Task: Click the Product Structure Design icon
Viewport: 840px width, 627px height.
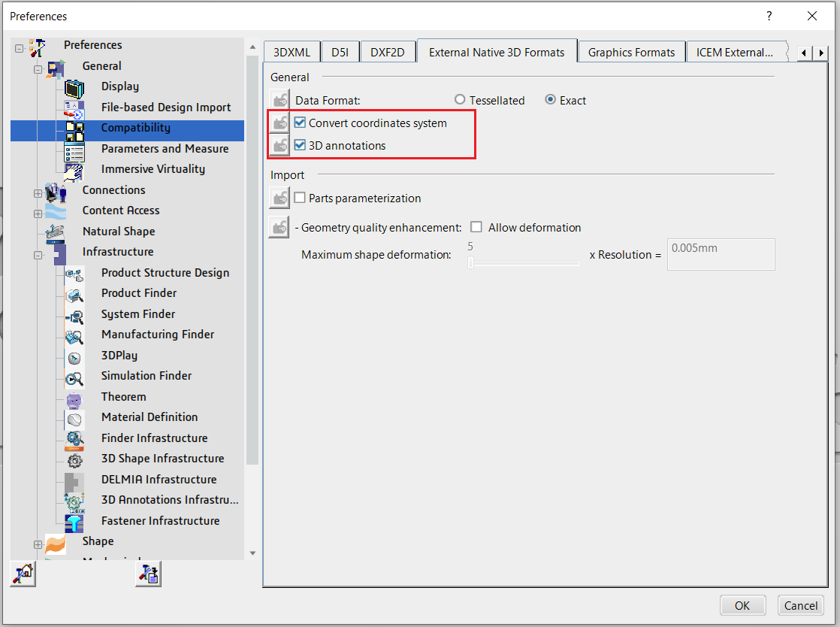Action: pos(74,275)
